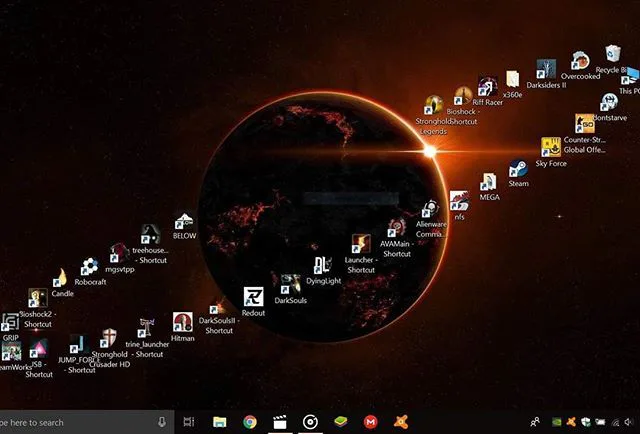This screenshot has height=434, width=640.
Task: Open Avast from the taskbar
Action: (401, 422)
